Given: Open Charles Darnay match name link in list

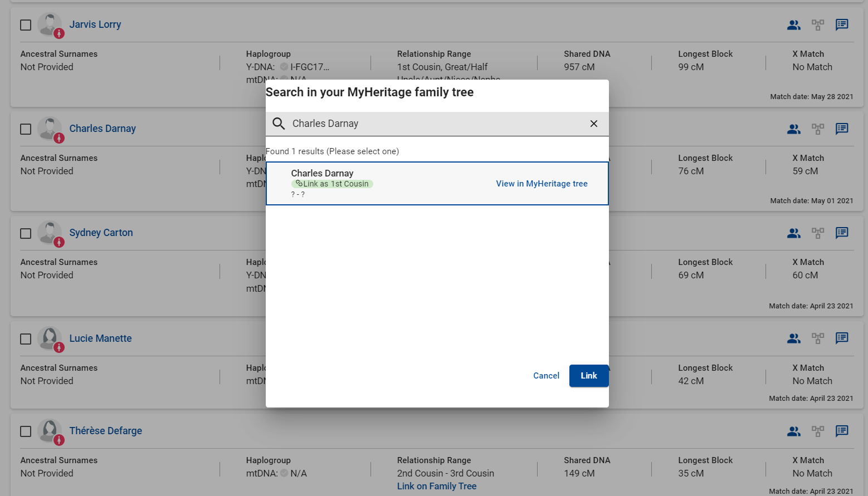Looking at the screenshot, I should coord(103,129).
